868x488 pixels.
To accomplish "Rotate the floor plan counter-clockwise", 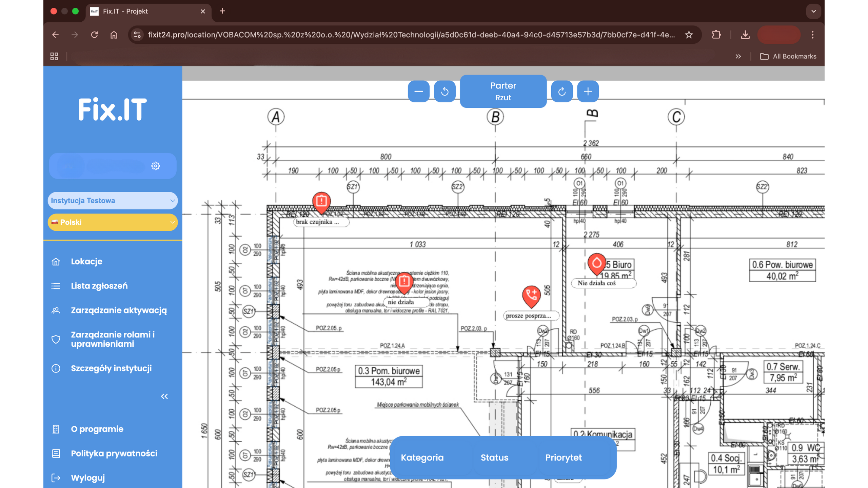I will [445, 91].
